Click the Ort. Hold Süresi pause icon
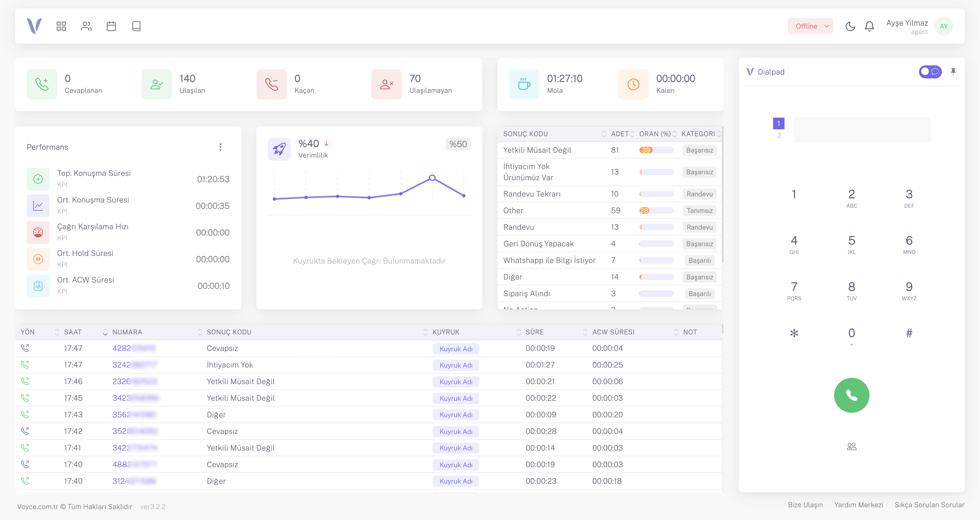 pos(38,259)
